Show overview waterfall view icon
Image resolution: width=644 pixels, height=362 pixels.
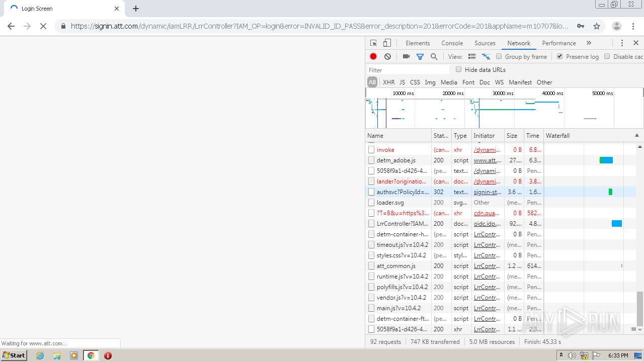[486, 57]
